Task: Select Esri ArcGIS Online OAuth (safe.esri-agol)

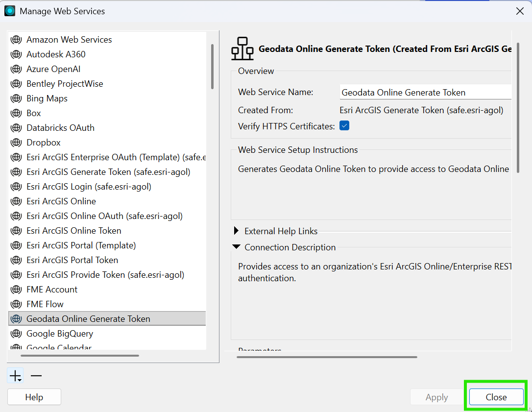Action: 107,216
